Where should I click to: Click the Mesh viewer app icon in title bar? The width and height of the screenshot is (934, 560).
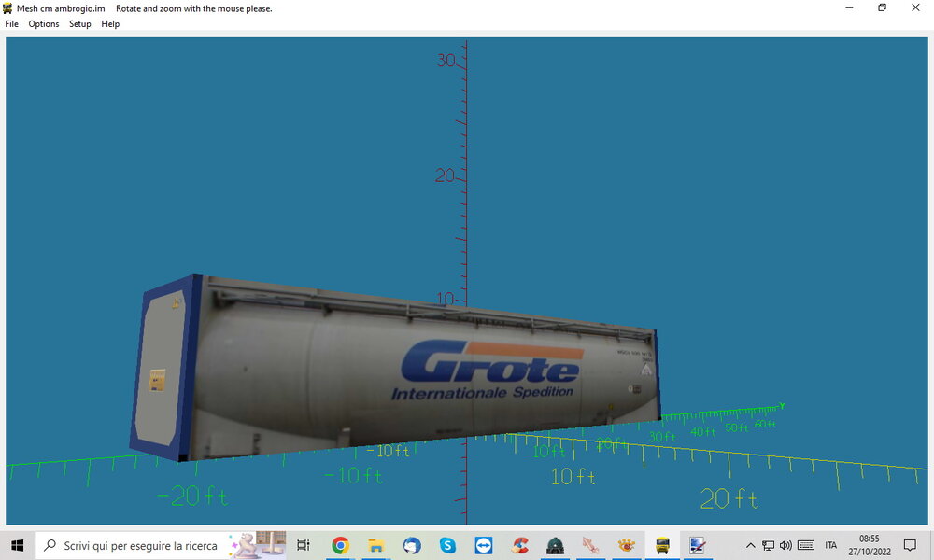tap(7, 8)
